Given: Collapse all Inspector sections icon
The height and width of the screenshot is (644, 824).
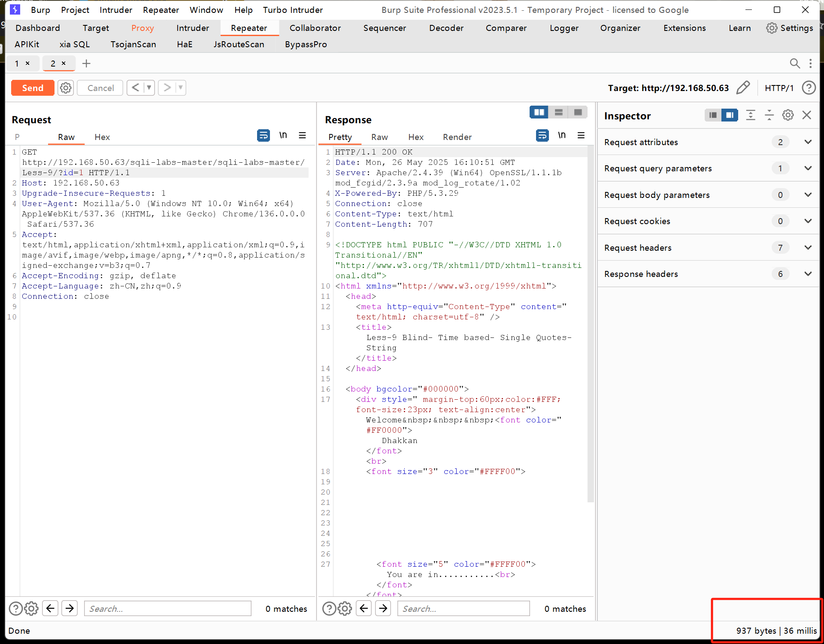Looking at the screenshot, I should pos(769,115).
